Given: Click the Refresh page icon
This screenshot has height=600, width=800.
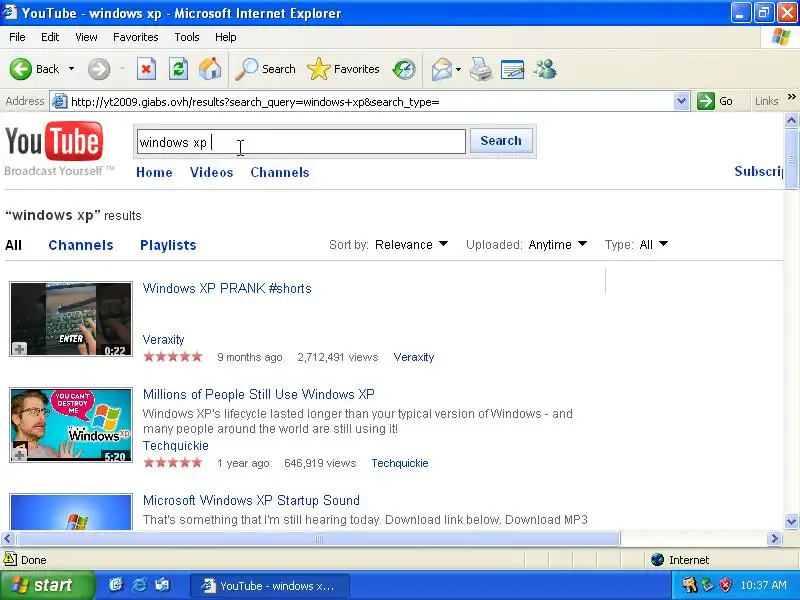Looking at the screenshot, I should (178, 69).
